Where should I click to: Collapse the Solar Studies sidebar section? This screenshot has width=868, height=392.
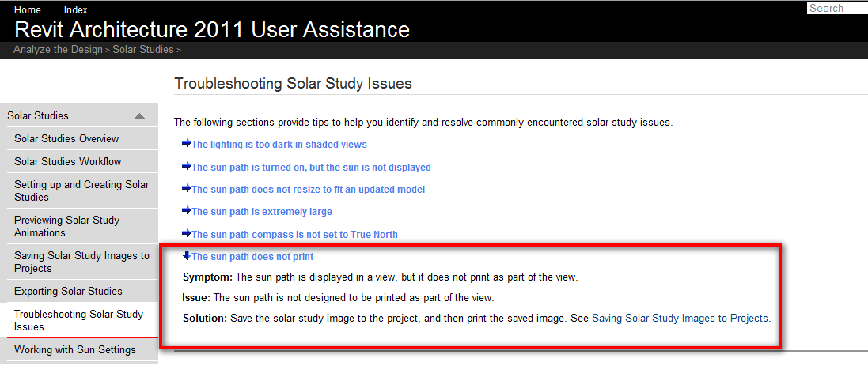[140, 116]
